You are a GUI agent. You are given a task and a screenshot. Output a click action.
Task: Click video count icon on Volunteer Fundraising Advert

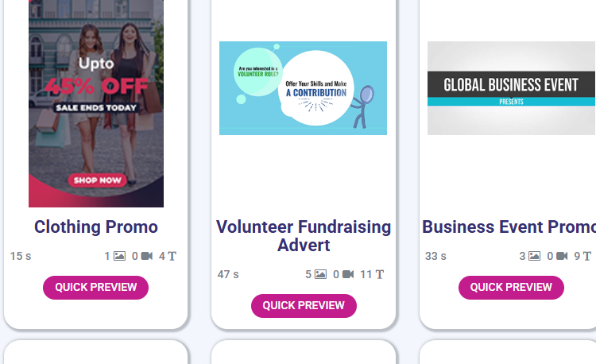348,274
